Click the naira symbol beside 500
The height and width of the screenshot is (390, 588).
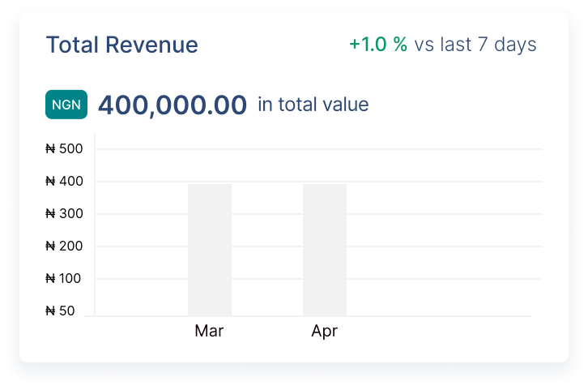[x=50, y=149]
